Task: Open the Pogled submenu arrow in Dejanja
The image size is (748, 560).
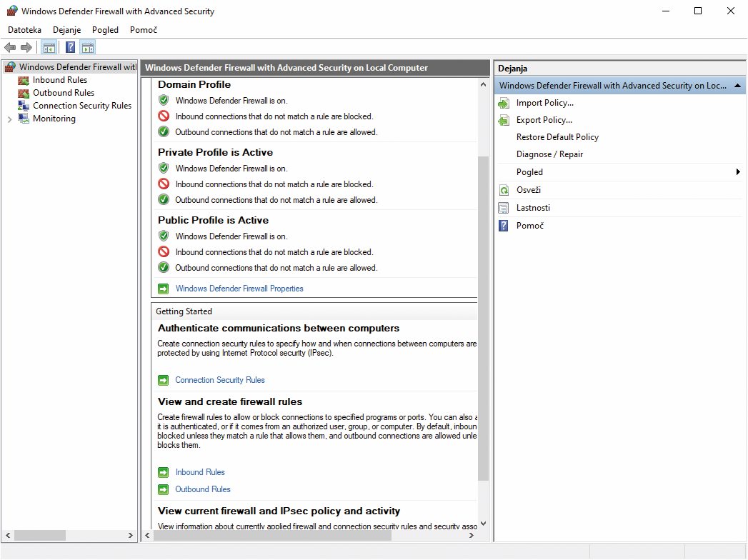Action: tap(738, 171)
